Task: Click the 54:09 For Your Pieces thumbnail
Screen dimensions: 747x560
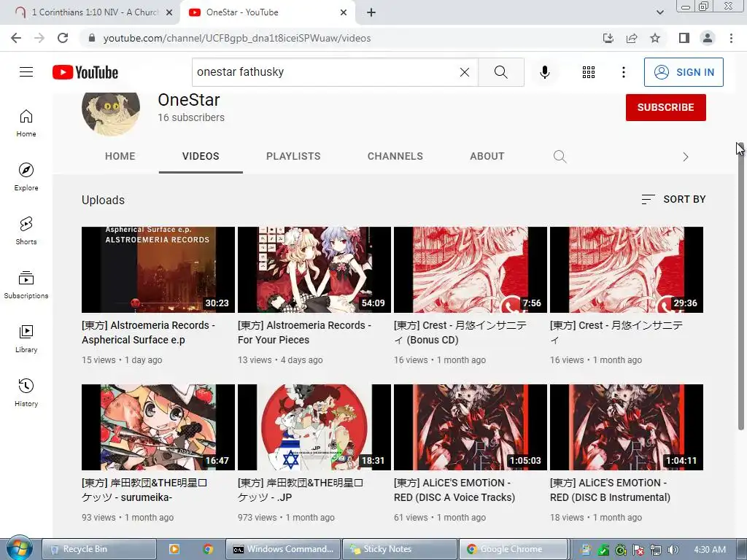Action: tap(314, 270)
